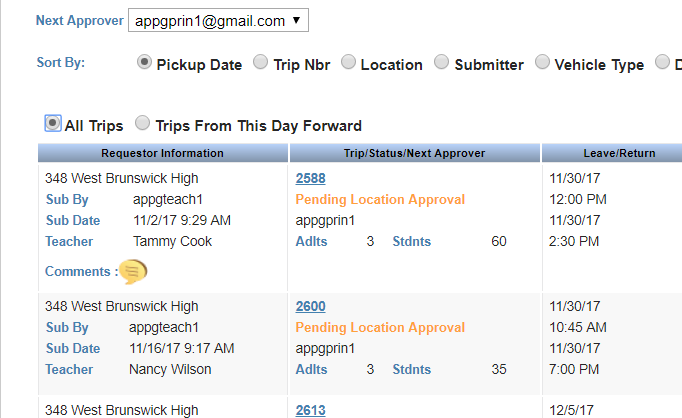Click the Leave/Return column header

[x=619, y=153]
